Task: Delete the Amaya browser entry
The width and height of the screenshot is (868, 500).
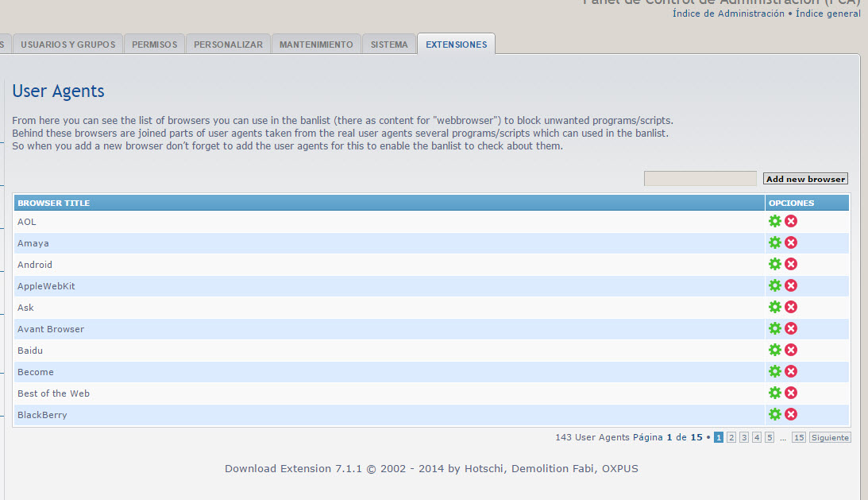Action: 791,242
